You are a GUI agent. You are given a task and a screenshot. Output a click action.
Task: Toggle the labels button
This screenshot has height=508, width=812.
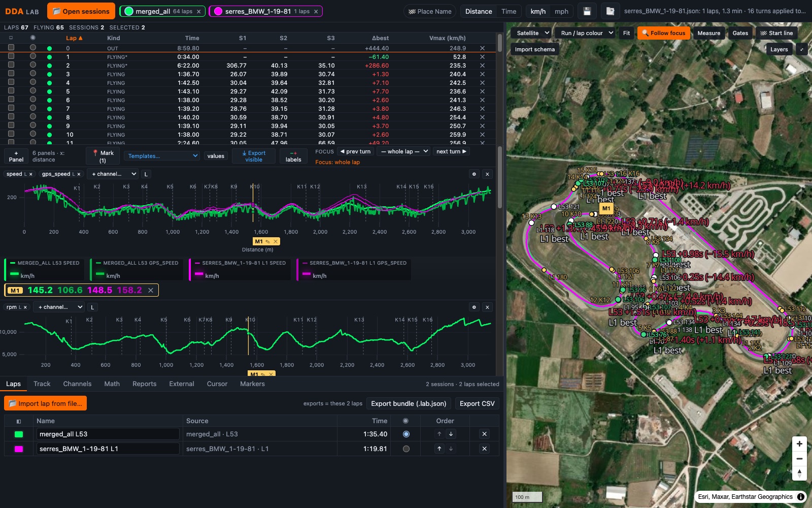pos(293,156)
